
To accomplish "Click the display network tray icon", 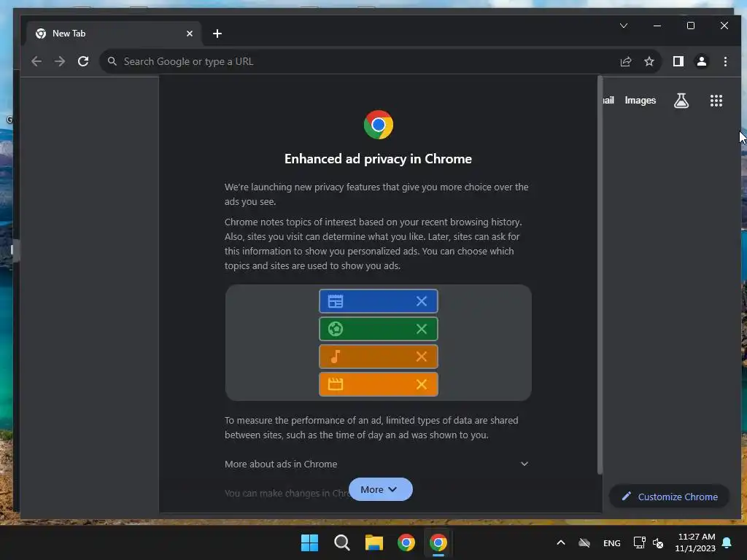I will coord(639,542).
